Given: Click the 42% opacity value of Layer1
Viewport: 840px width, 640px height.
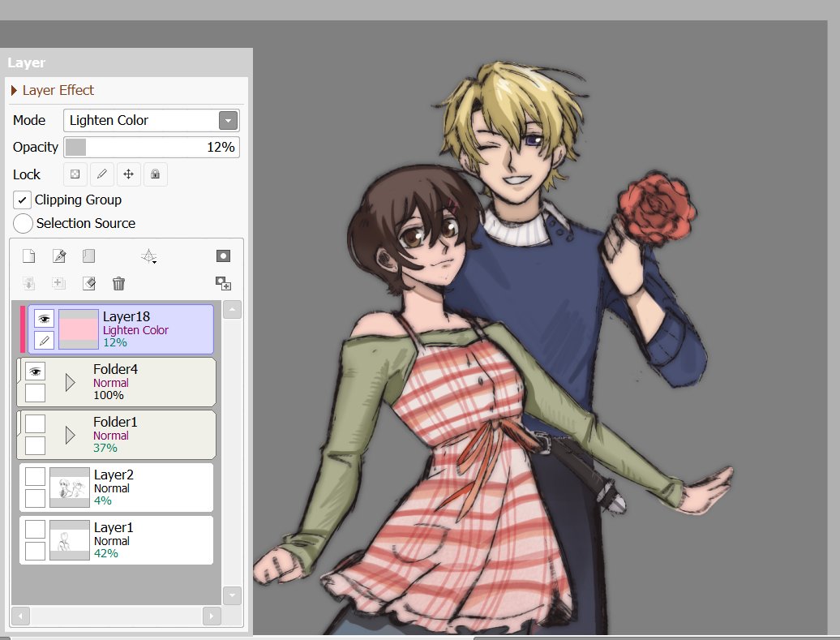Looking at the screenshot, I should coord(106,553).
